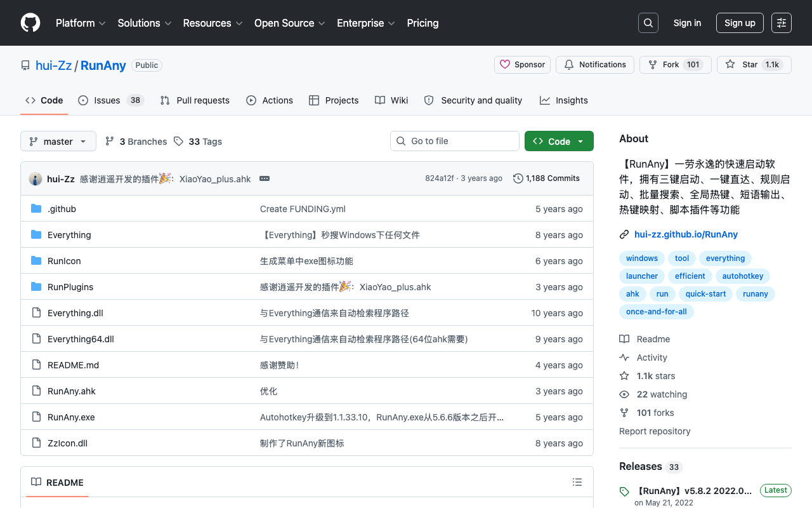Open the Actions tab
The width and height of the screenshot is (812, 508).
pyautogui.click(x=270, y=100)
